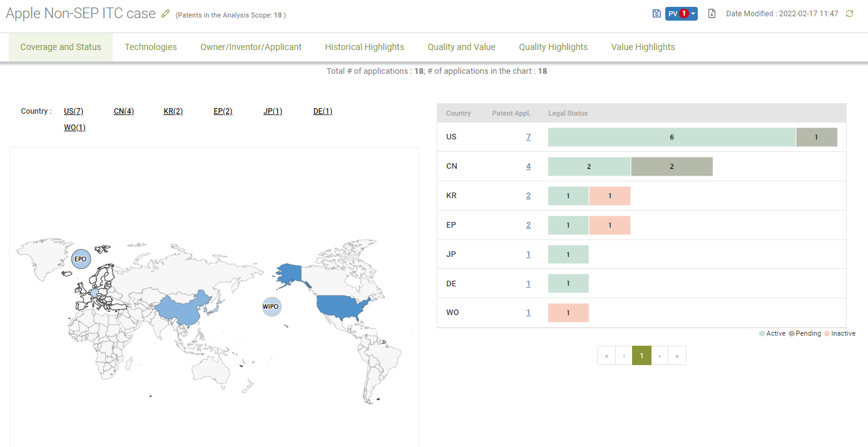Select the EPO bubble on the map
Screen dimensions: 868x447
click(x=81, y=259)
